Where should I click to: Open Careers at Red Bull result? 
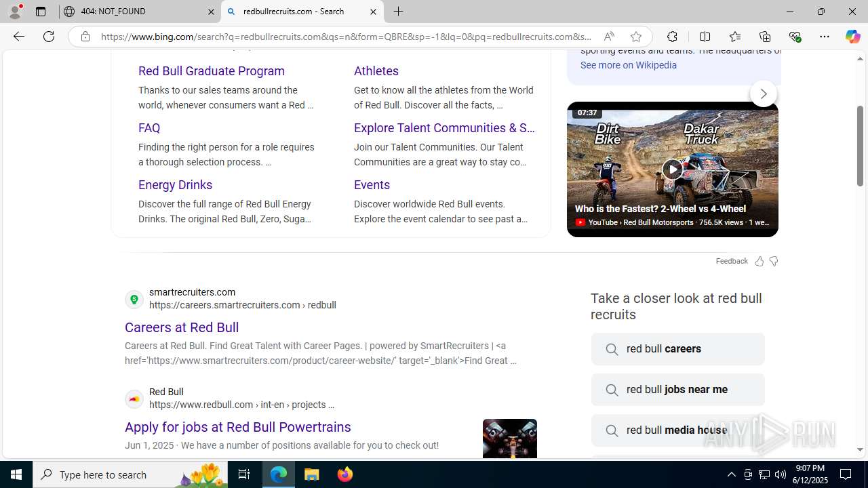182,327
